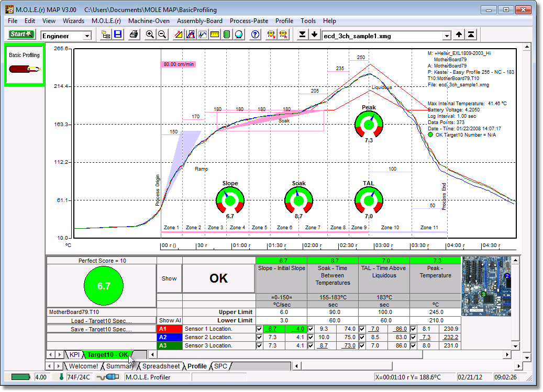Click the blue question mark help icon
The height and width of the screenshot is (392, 543).
pos(255,35)
